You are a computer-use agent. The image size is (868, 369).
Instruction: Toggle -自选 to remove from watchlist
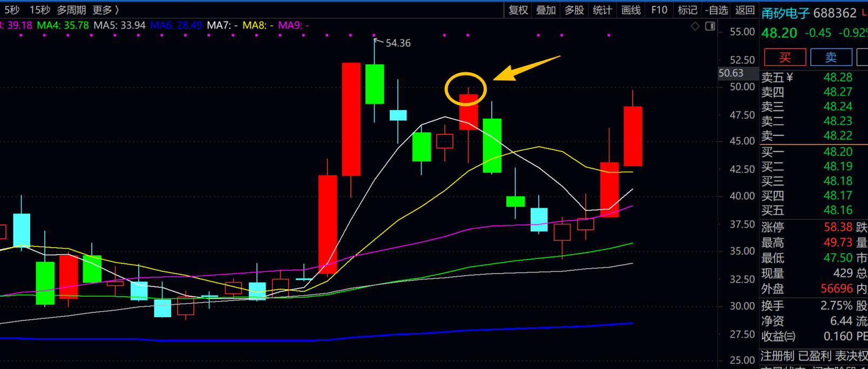coord(716,10)
